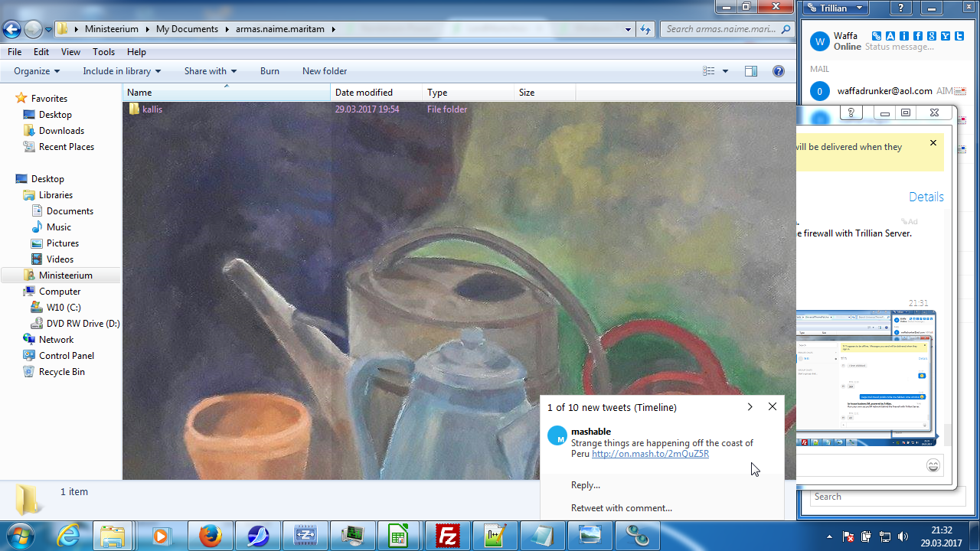Close the new tweets notification popup
Viewport: 980px width, 551px height.
tap(773, 406)
